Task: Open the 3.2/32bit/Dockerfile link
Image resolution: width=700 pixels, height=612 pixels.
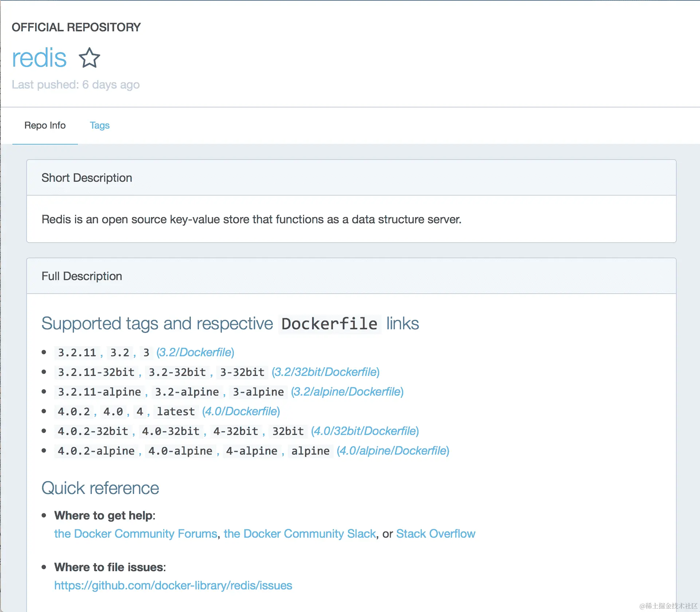Action: point(326,372)
